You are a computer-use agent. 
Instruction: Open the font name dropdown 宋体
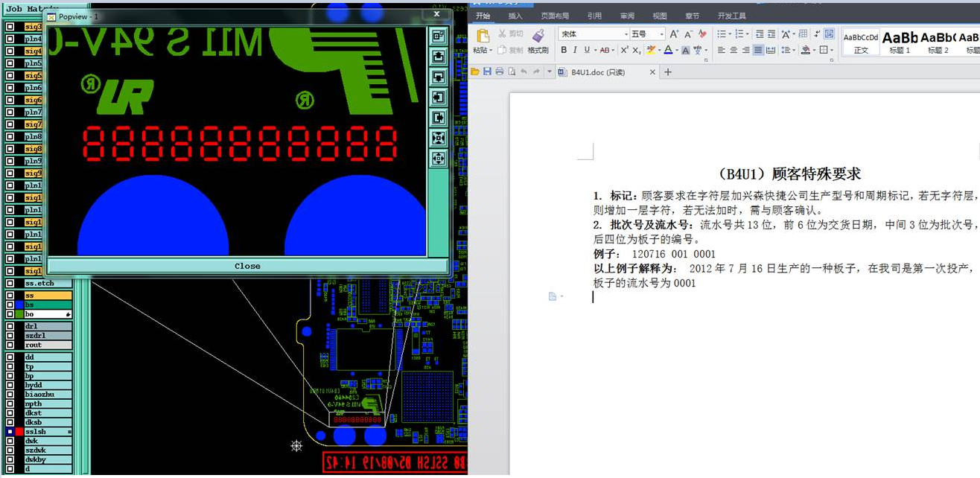626,34
